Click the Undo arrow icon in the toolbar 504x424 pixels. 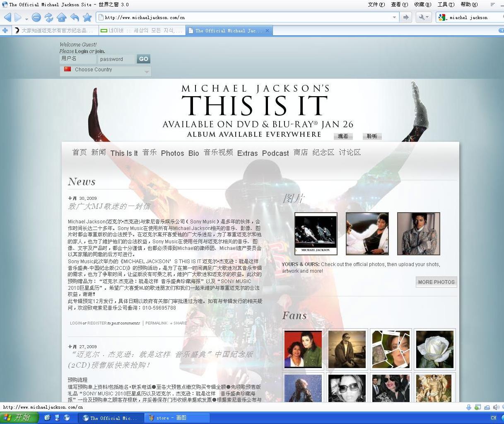pyautogui.click(x=74, y=17)
